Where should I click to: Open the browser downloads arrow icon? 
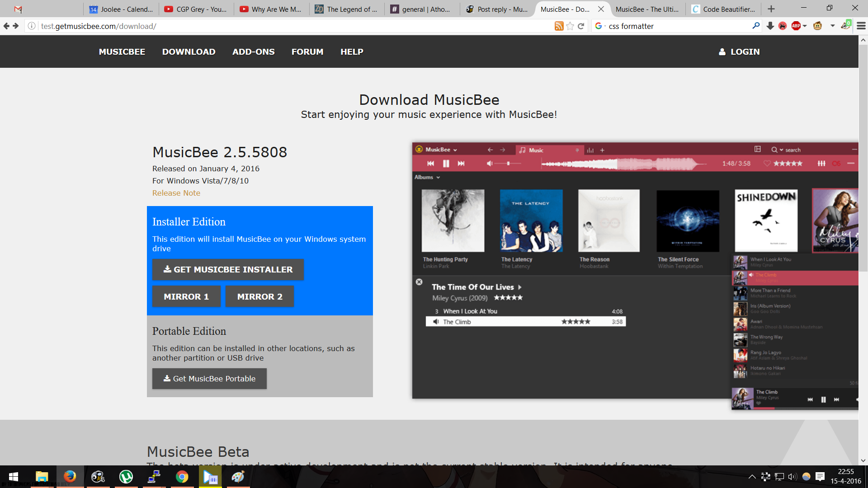770,26
